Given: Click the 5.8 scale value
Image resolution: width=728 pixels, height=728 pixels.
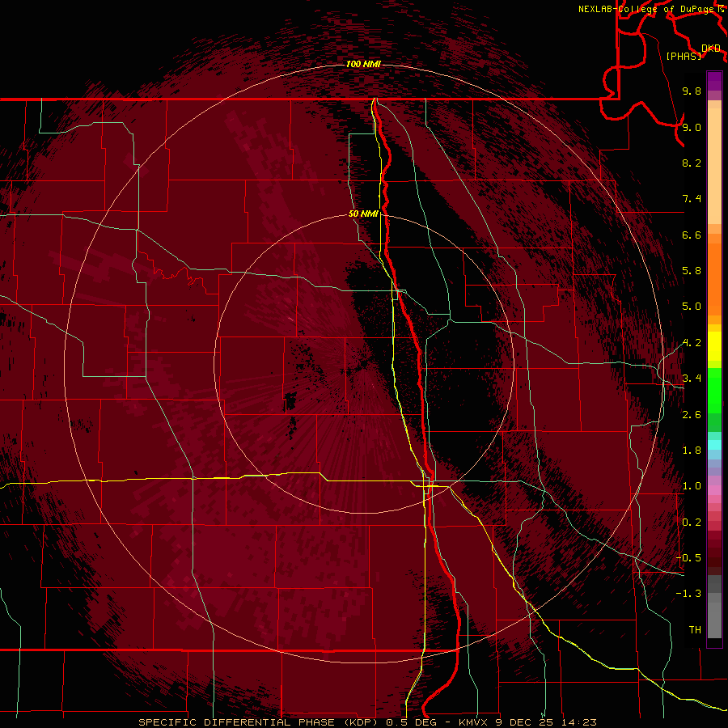Looking at the screenshot, I should pyautogui.click(x=692, y=271).
